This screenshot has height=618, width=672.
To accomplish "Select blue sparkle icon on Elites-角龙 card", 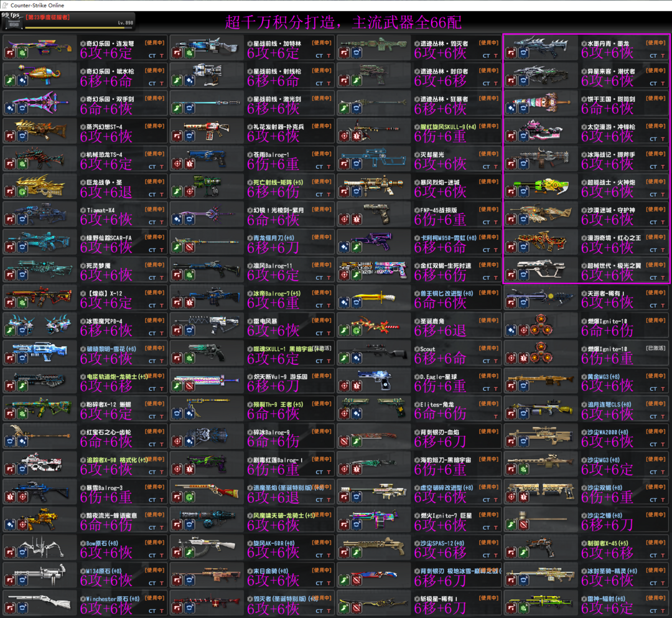I will (x=357, y=414).
